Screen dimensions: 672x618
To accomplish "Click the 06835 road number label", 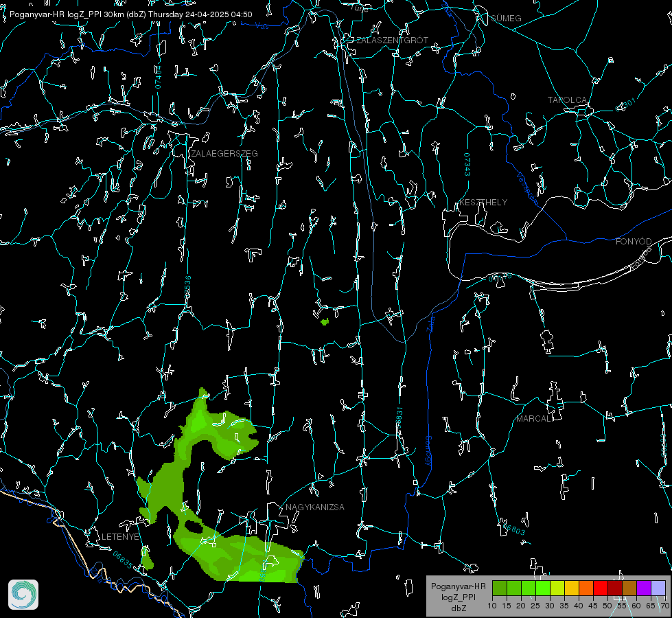I will point(123,560).
